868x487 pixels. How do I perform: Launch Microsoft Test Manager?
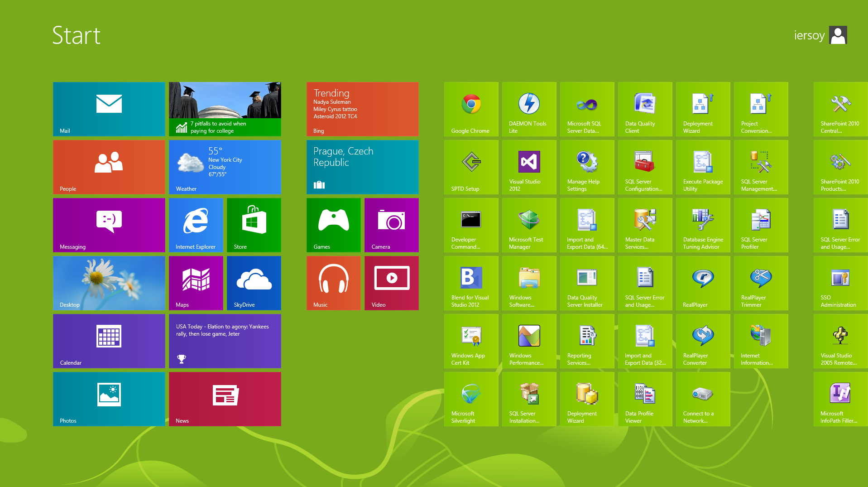point(529,225)
